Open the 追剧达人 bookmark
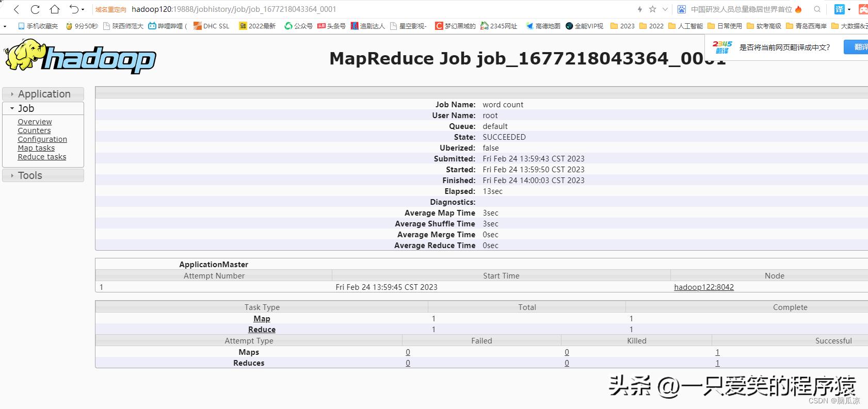The width and height of the screenshot is (868, 409). coord(368,26)
